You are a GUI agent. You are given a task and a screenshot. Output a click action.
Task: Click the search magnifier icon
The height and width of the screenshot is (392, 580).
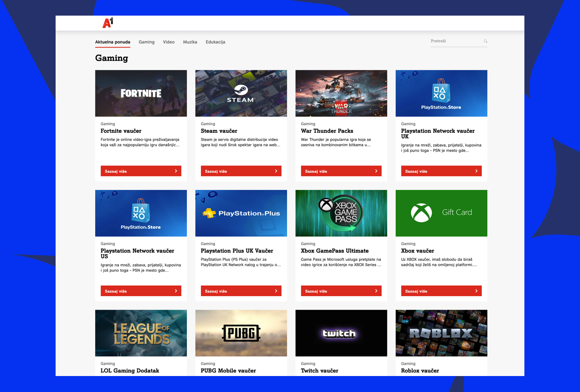(x=486, y=41)
